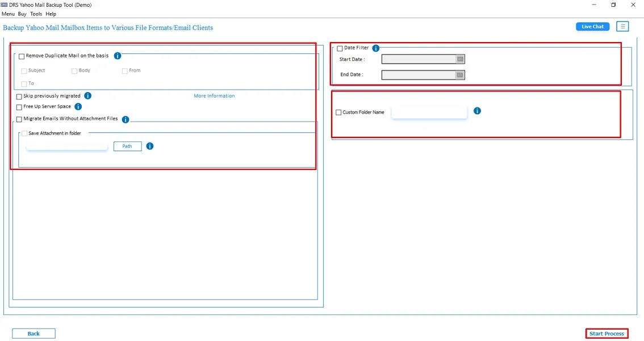Open info icon next to Free Up Server Space

pos(78,106)
